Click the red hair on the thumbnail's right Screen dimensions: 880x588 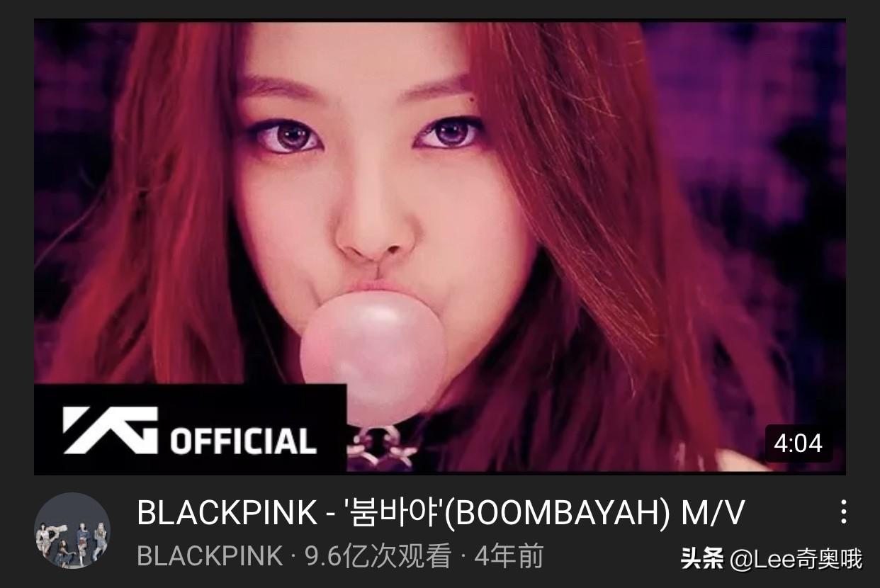click(638, 248)
